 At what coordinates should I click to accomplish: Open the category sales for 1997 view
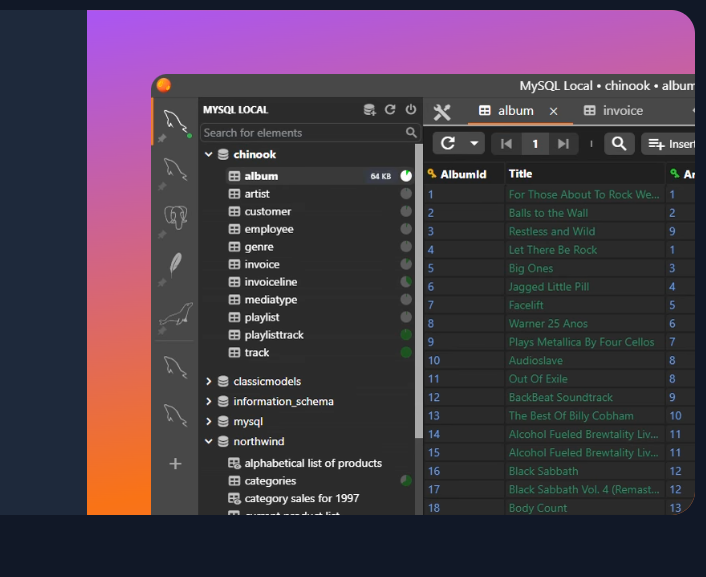click(319, 498)
